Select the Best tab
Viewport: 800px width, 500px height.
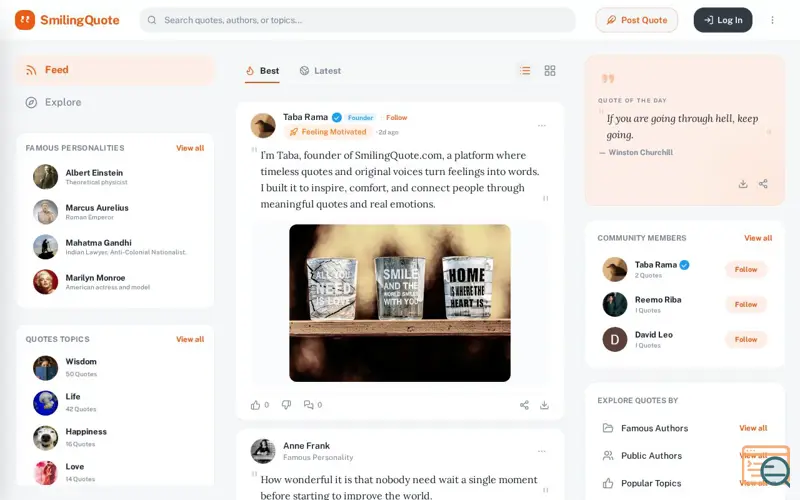tap(262, 71)
